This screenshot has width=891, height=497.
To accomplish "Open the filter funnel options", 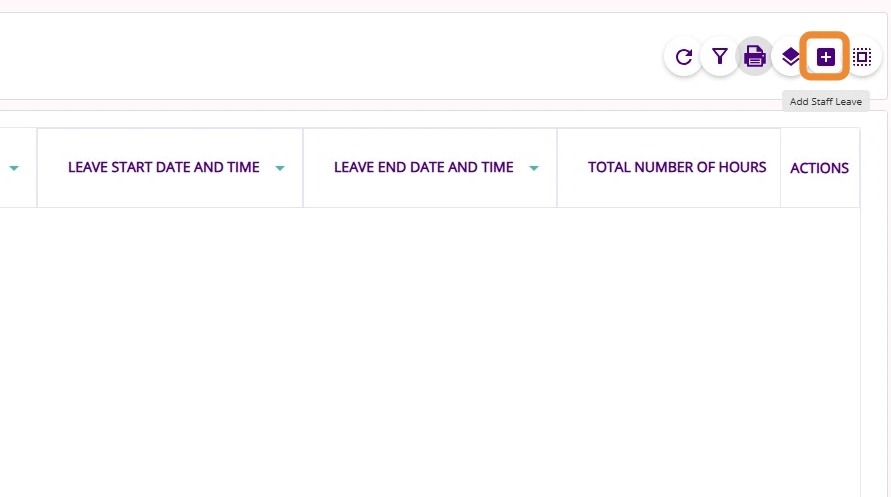I will click(720, 57).
